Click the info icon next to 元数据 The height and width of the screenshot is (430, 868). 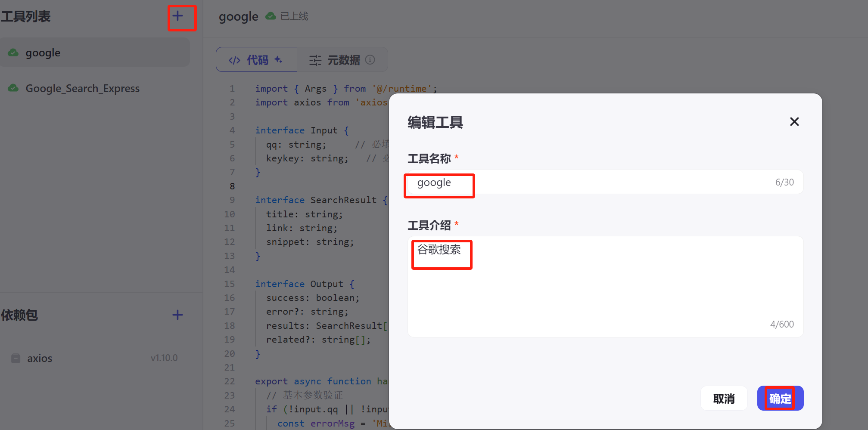[x=370, y=60]
